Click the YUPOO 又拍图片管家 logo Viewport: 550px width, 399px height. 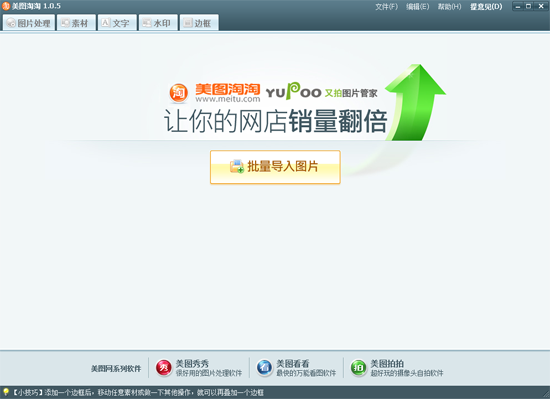(321, 92)
